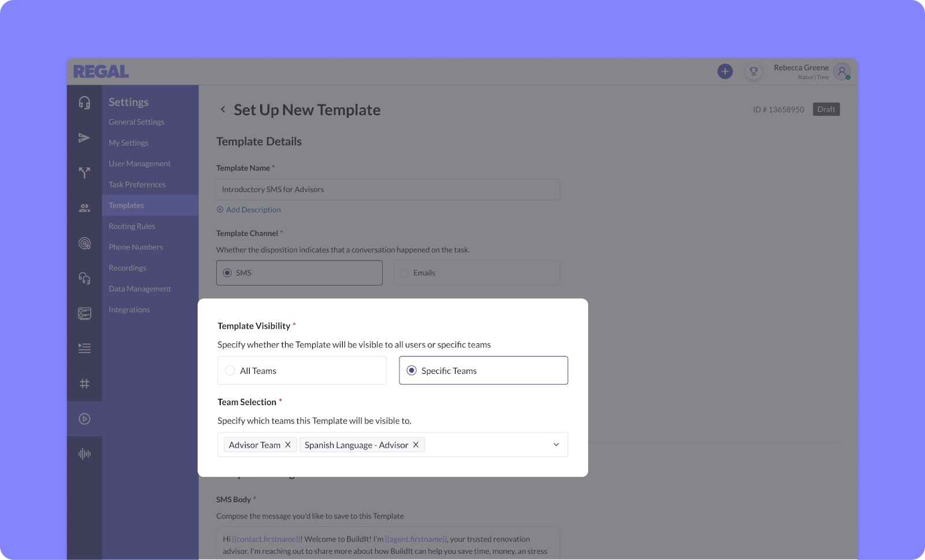Go back using the chevron beside title
This screenshot has width=925, height=560.
tap(223, 109)
